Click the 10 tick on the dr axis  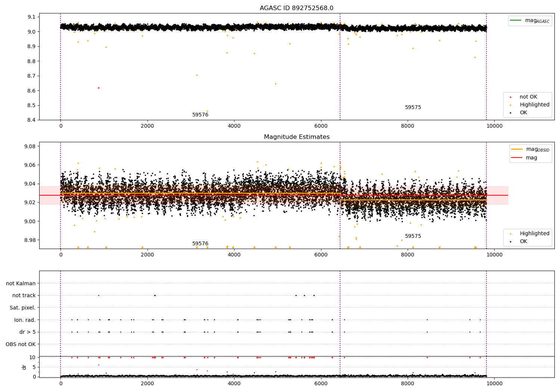(x=32, y=357)
